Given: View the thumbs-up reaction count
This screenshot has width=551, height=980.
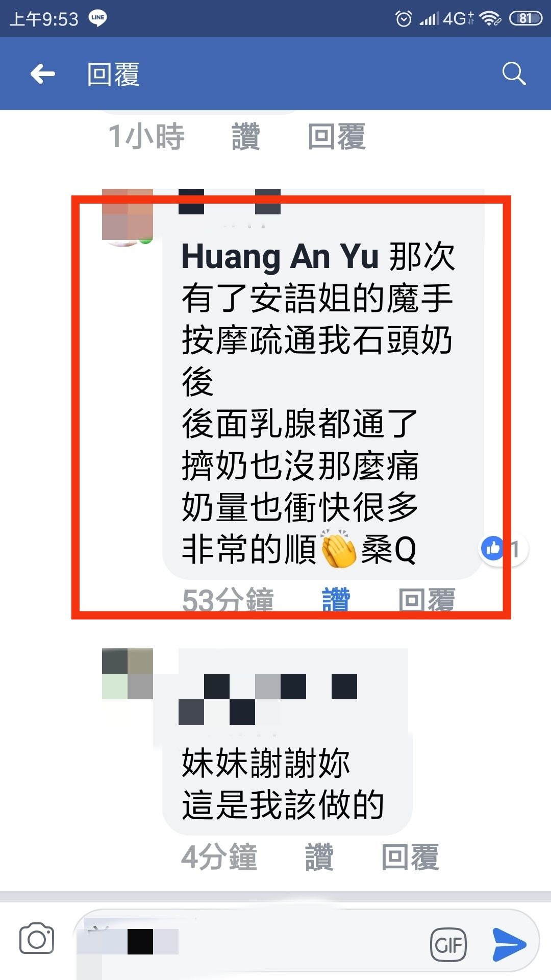Looking at the screenshot, I should point(504,549).
